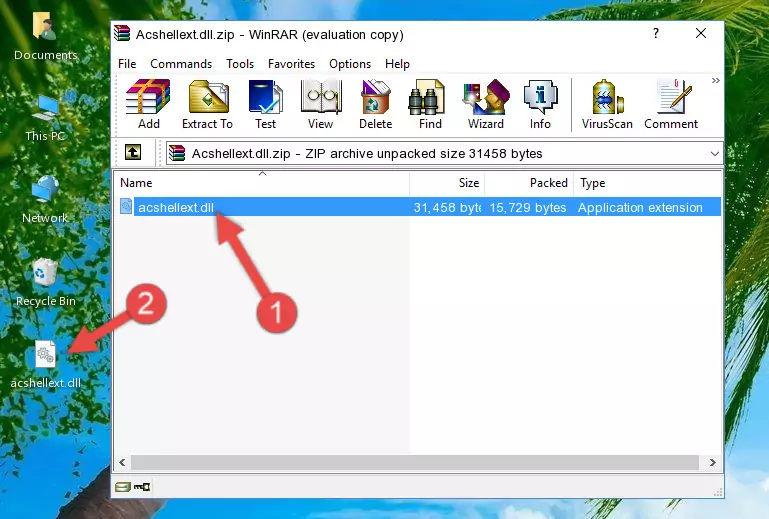The width and height of the screenshot is (769, 519).
Task: Open the Comment tool
Action: click(671, 104)
